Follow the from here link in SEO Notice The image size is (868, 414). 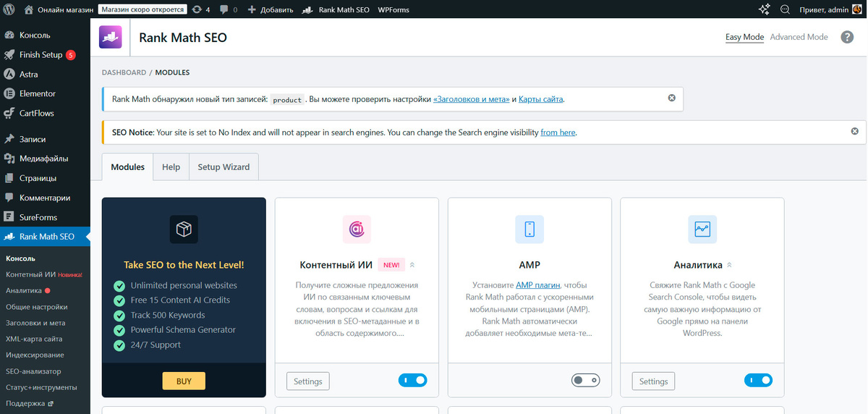(558, 132)
